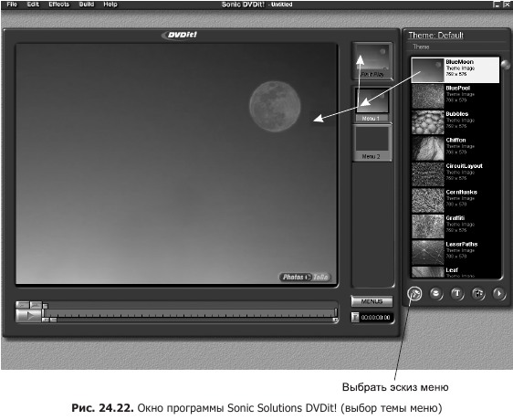Screen dimensions: 513x420
Task: Click the Theme: Default heading
Action: click(x=435, y=36)
